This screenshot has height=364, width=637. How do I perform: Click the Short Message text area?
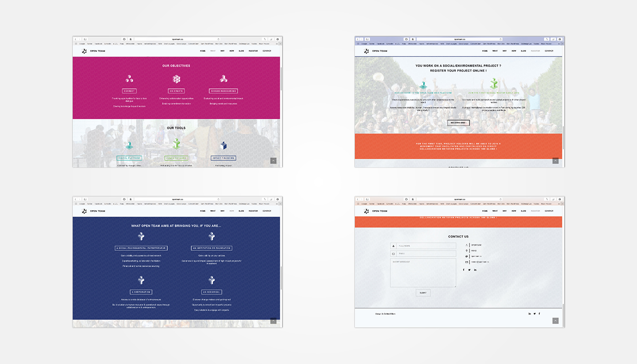click(x=423, y=273)
